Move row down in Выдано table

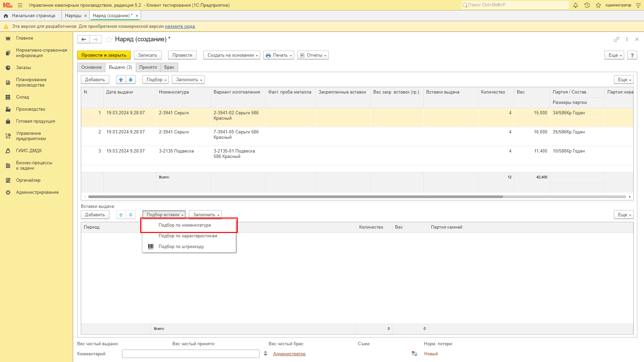pyautogui.click(x=131, y=80)
